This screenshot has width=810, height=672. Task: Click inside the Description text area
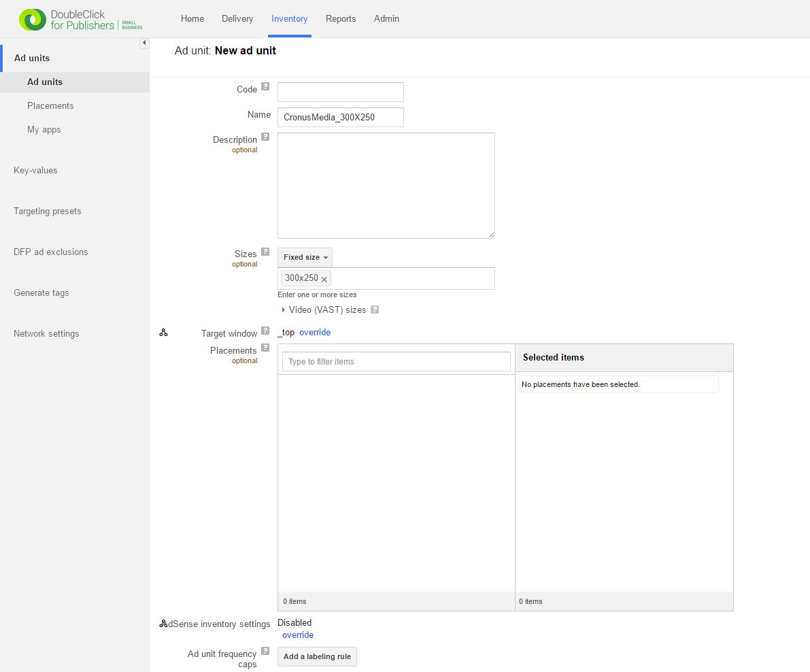tap(386, 186)
